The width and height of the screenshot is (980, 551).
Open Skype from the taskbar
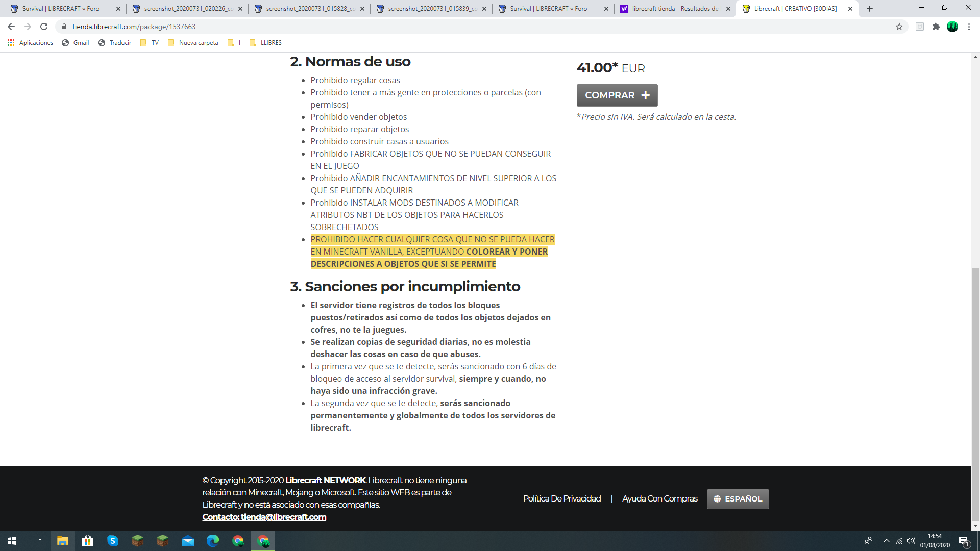pyautogui.click(x=112, y=541)
